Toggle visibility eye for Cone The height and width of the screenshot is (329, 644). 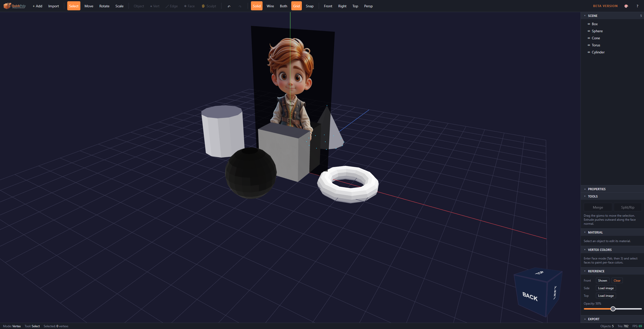[x=589, y=38]
